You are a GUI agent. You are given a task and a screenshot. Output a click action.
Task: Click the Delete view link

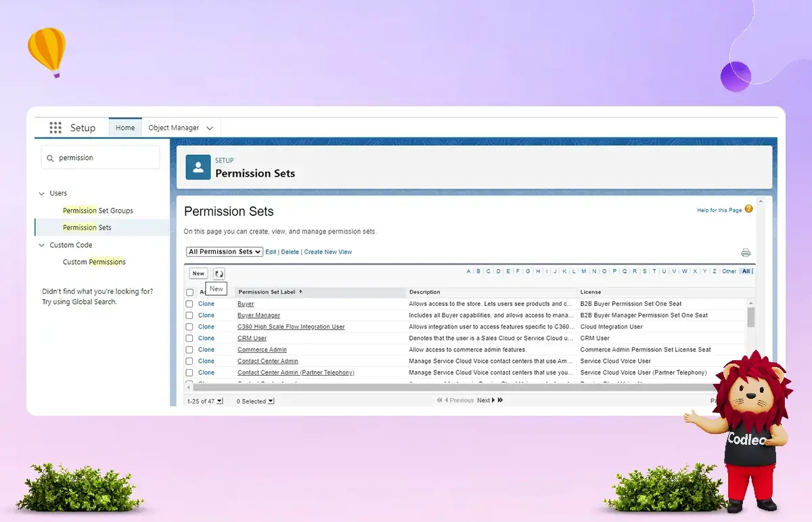(x=290, y=252)
